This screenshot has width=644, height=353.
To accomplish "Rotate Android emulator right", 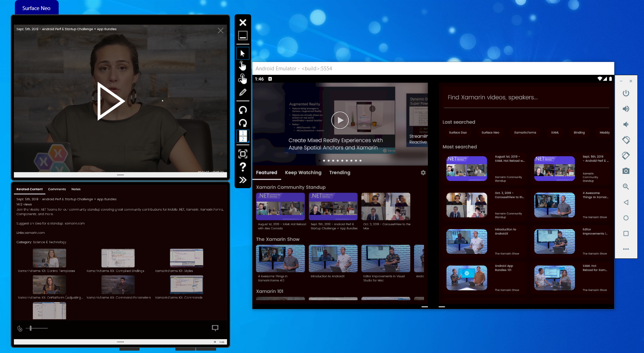I will pyautogui.click(x=626, y=156).
